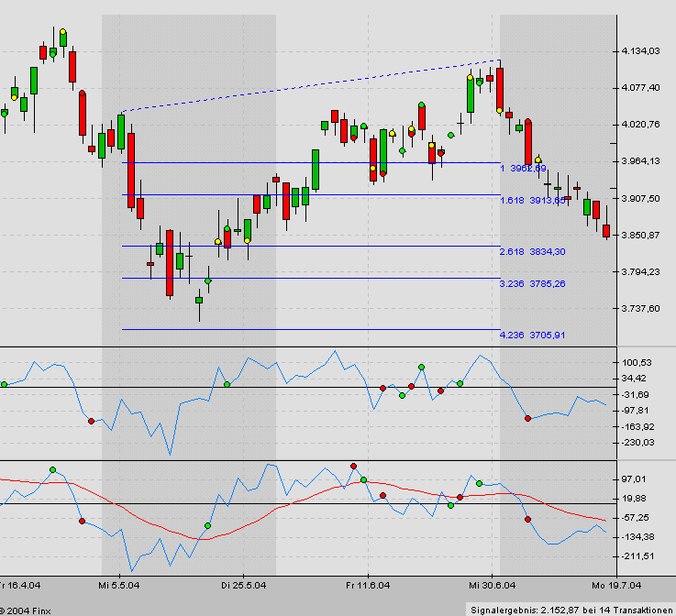Click the rightmost red signal dot in upper oscillator

[527, 418]
